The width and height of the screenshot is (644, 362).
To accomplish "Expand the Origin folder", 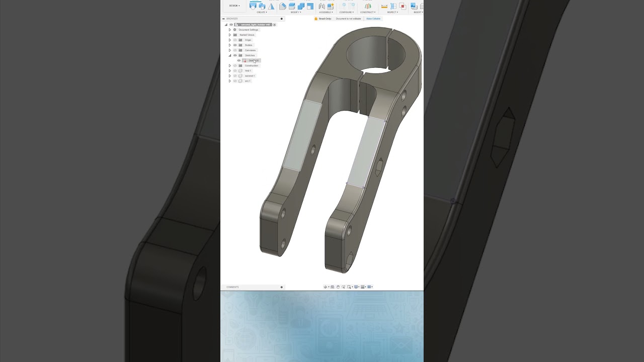I will [x=230, y=40].
